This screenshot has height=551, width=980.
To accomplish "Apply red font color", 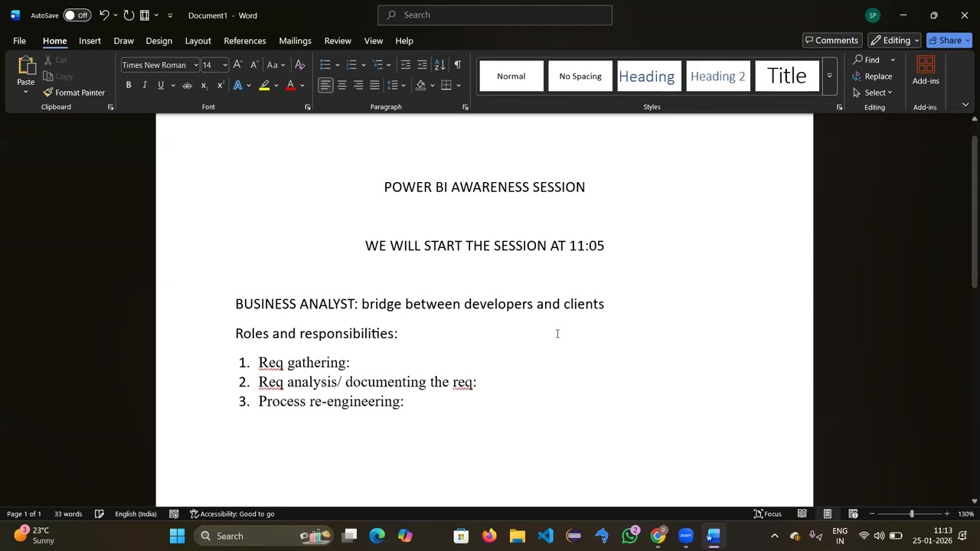I will (x=290, y=85).
